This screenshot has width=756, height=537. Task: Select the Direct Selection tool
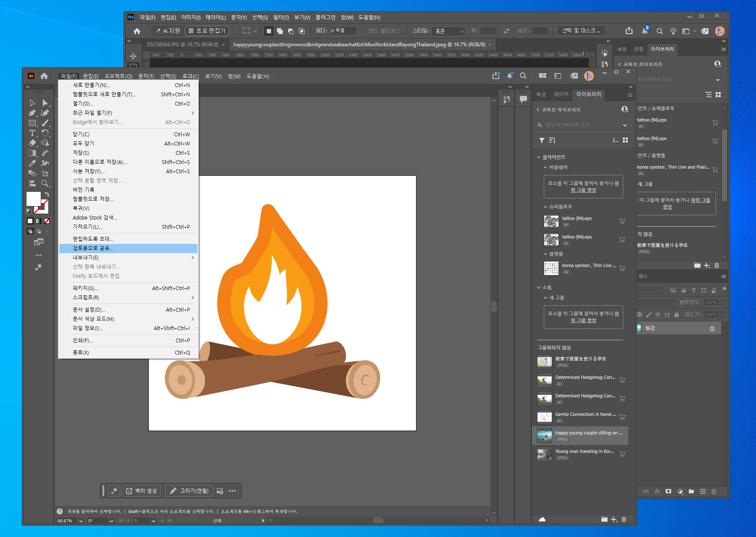tap(45, 103)
